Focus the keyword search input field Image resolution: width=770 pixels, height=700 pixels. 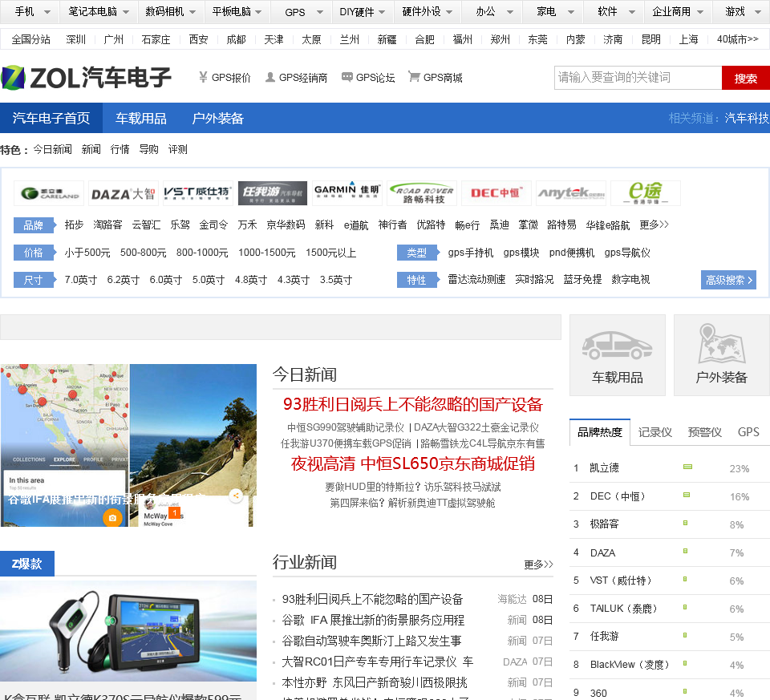638,78
